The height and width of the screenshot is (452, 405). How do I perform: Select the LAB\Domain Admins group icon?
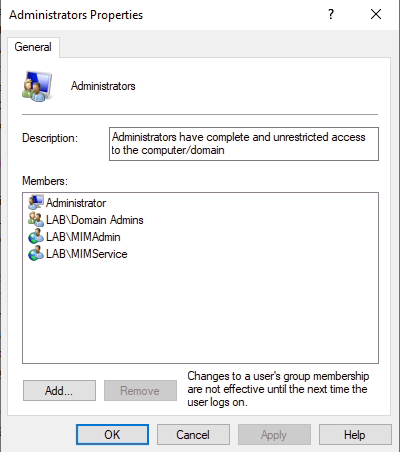pos(36,219)
